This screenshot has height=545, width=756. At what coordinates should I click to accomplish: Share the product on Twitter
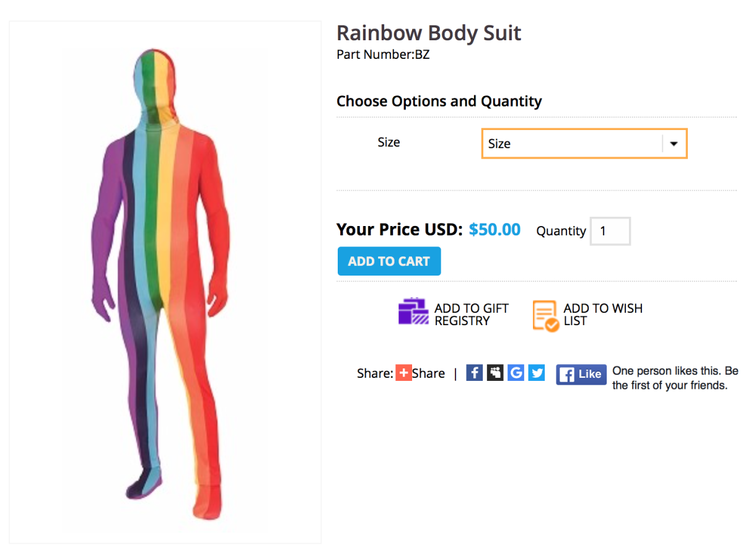pos(537,372)
